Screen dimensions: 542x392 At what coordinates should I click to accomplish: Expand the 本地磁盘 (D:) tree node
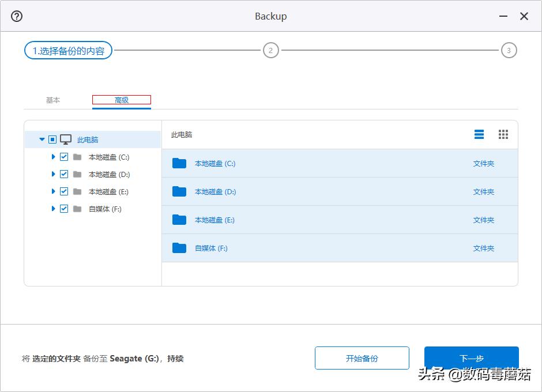coord(53,174)
